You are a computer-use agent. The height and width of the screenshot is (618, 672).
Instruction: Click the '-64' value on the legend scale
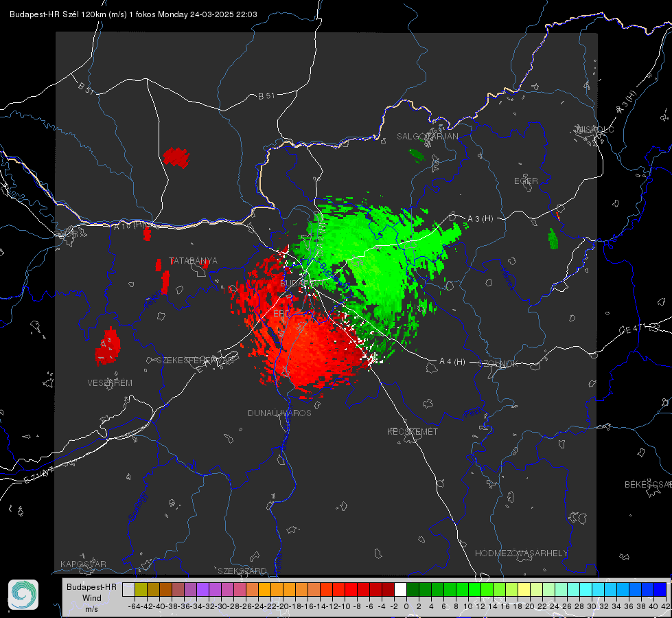coord(134,606)
